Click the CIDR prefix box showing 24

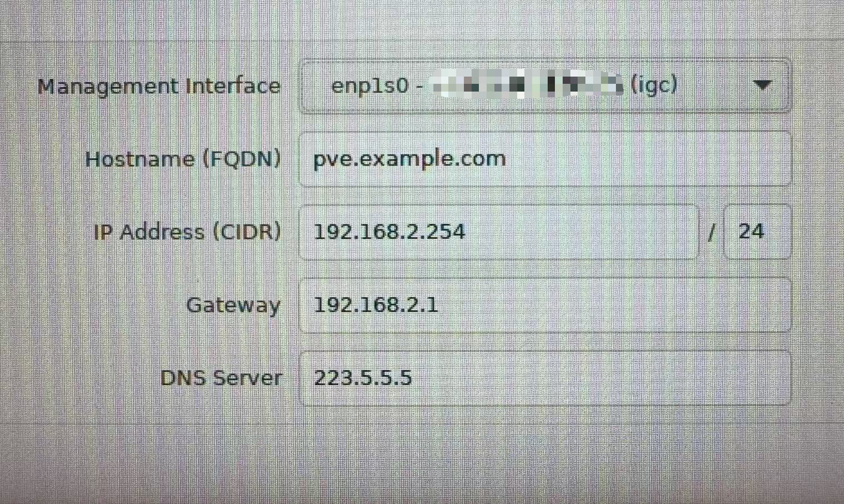pyautogui.click(x=757, y=232)
